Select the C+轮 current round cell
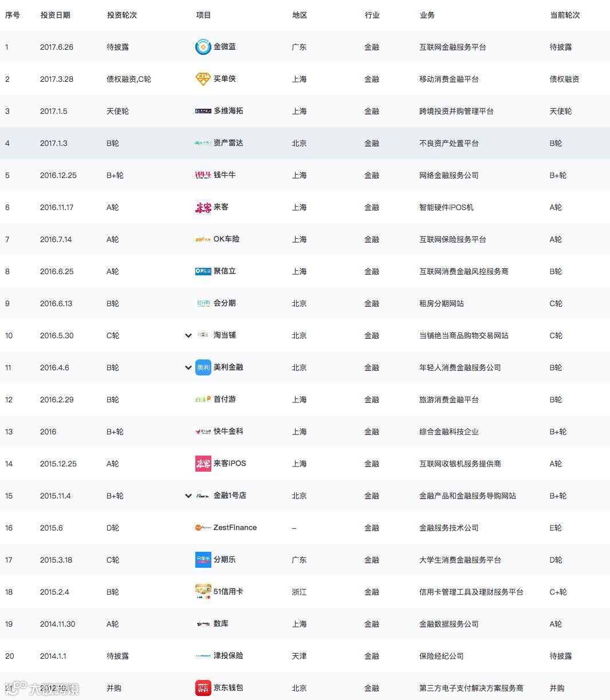 point(558,592)
